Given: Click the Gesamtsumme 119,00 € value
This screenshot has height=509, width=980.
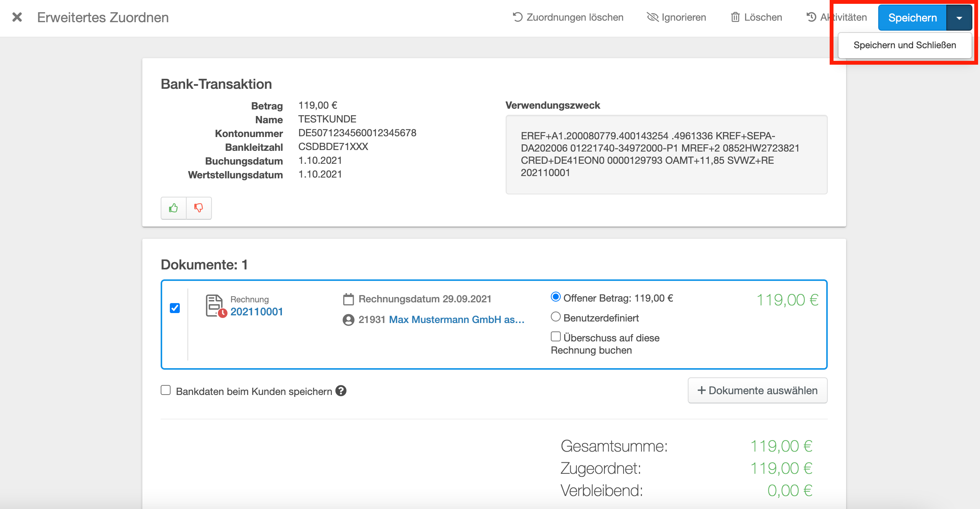Looking at the screenshot, I should pyautogui.click(x=781, y=446).
